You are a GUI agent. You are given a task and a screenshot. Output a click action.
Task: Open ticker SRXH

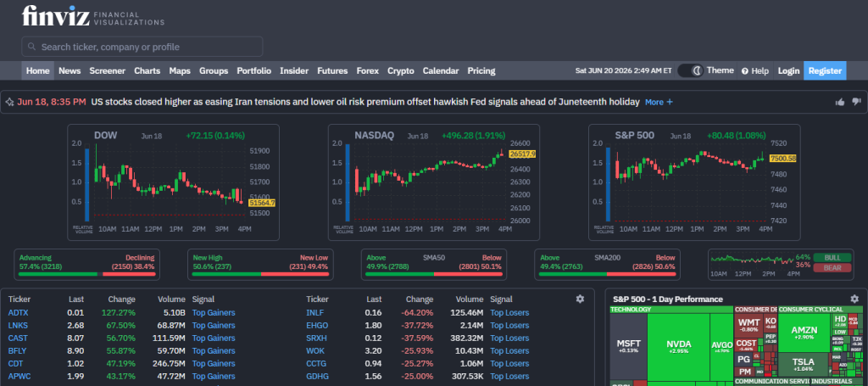coord(317,338)
